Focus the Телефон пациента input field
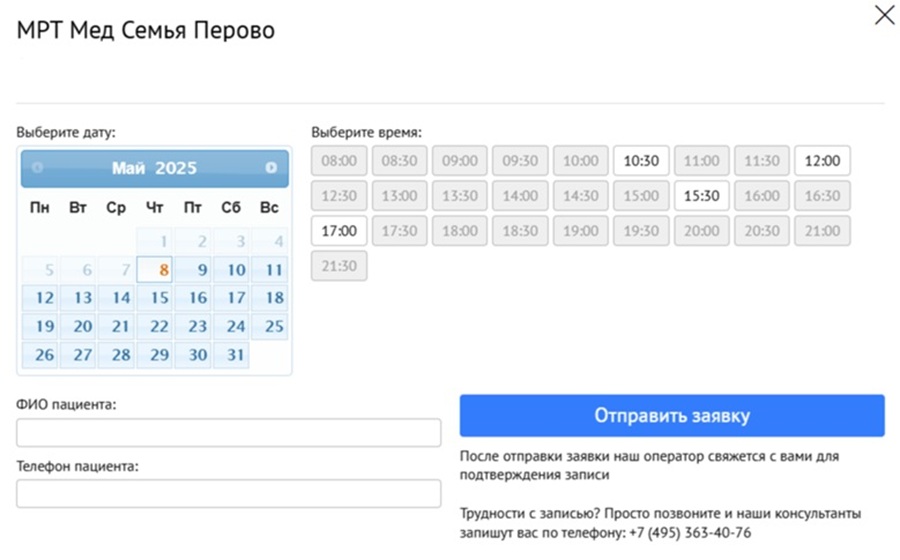The width and height of the screenshot is (900, 560). click(x=228, y=493)
